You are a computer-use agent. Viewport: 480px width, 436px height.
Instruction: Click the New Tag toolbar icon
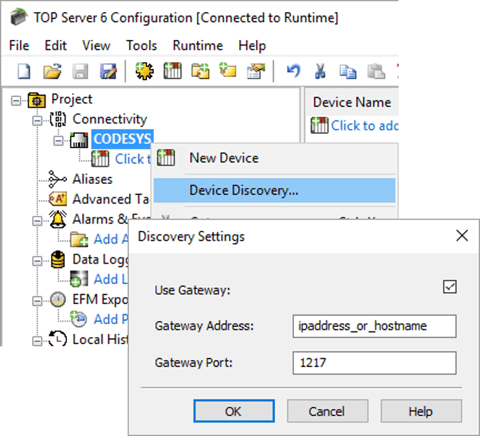point(228,71)
